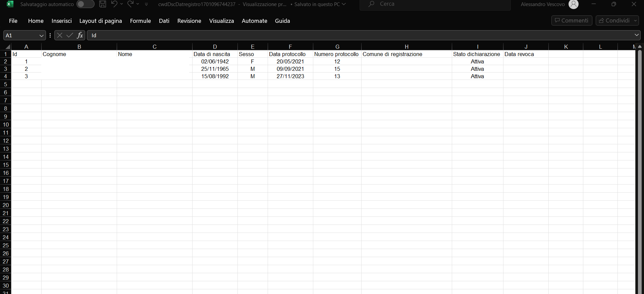Image resolution: width=644 pixels, height=294 pixels.
Task: Click the vertical scrollbar track
Action: pos(639,168)
